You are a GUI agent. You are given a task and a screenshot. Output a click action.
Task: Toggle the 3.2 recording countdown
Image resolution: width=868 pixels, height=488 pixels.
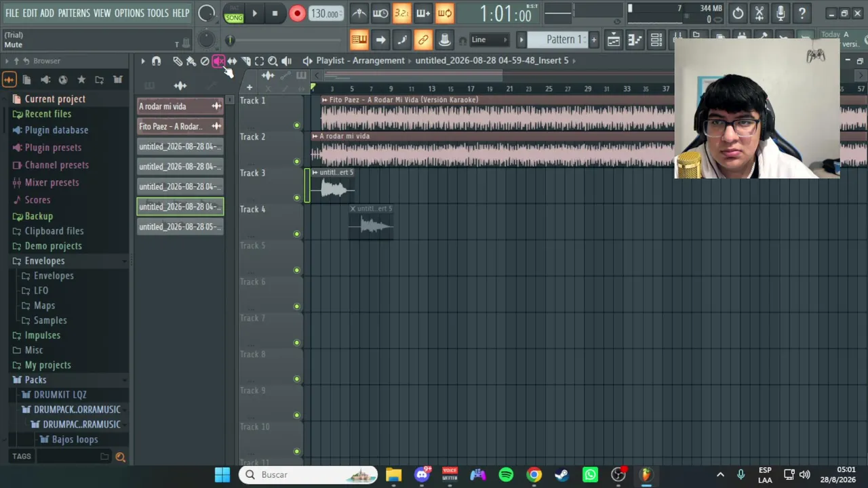[401, 13]
